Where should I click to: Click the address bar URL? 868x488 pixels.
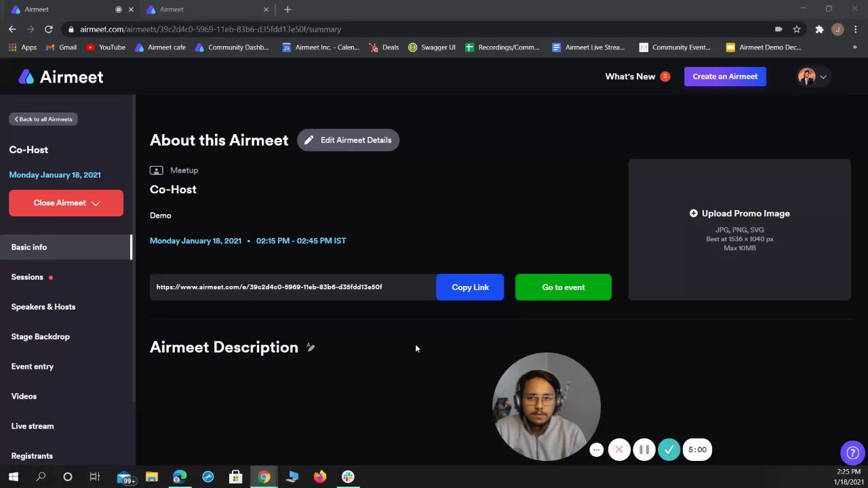[210, 29]
